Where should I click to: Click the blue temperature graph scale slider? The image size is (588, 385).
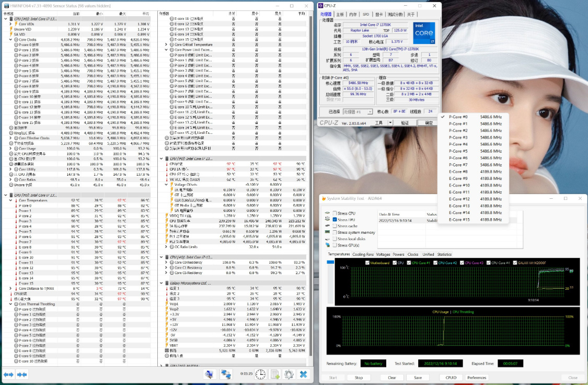tap(330, 262)
